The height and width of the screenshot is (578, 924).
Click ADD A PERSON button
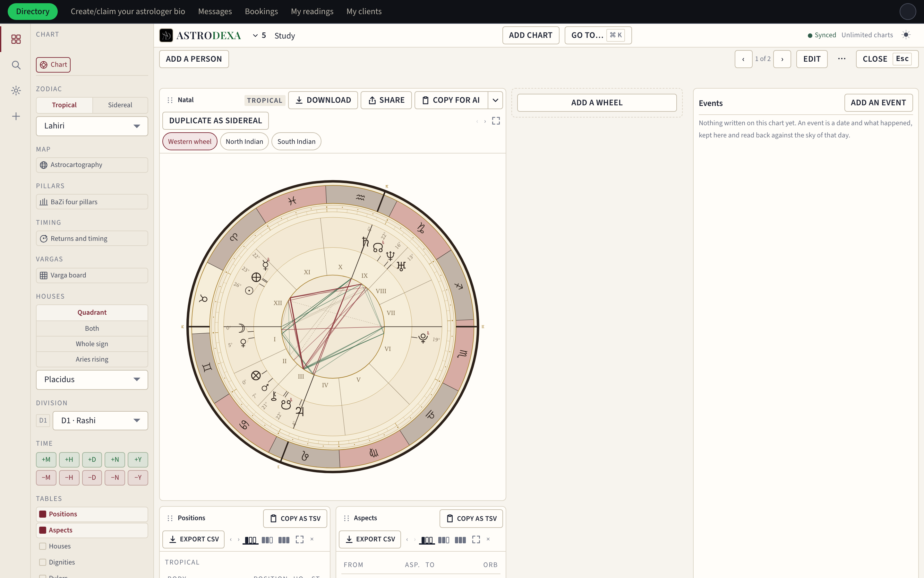194,59
